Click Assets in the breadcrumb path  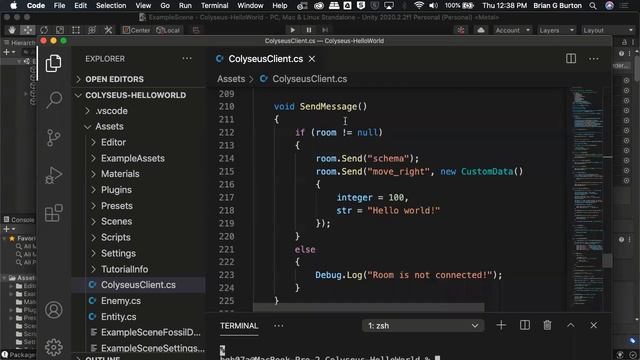click(231, 79)
